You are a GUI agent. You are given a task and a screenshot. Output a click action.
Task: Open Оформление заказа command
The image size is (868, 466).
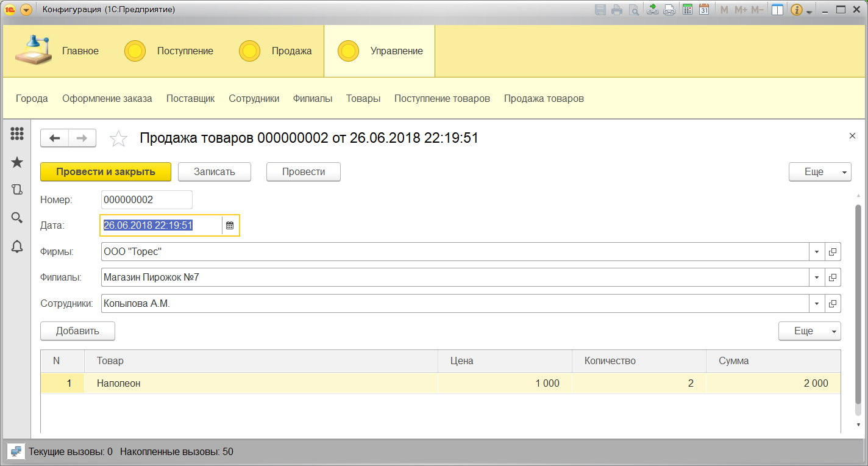[x=107, y=98]
